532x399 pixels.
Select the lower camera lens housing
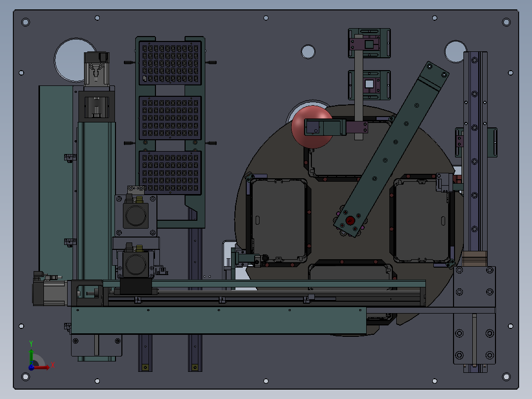pyautogui.click(x=136, y=264)
